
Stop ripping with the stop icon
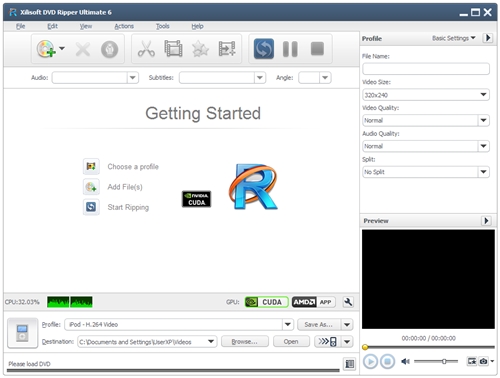click(317, 49)
